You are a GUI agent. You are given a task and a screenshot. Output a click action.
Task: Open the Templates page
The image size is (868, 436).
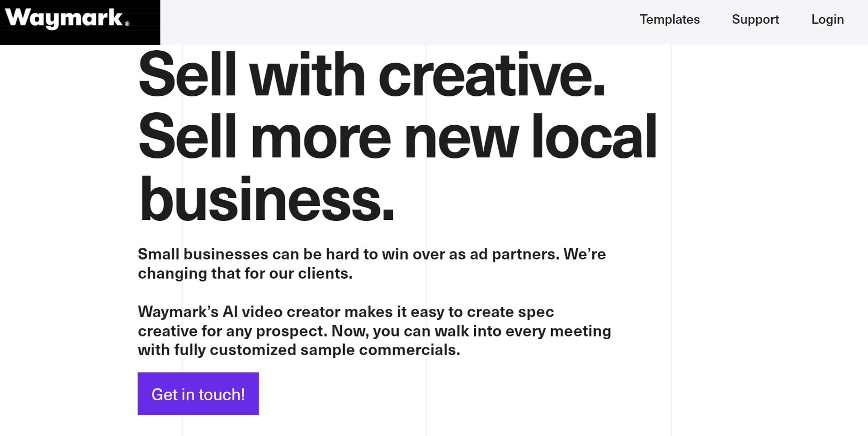[669, 19]
